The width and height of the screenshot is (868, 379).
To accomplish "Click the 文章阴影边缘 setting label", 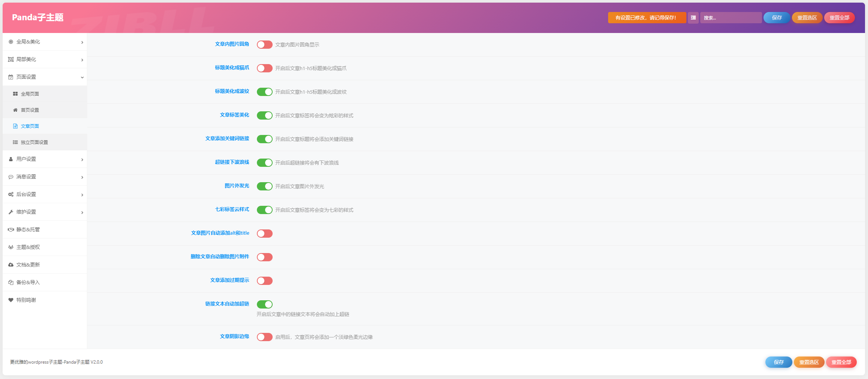I will (234, 337).
